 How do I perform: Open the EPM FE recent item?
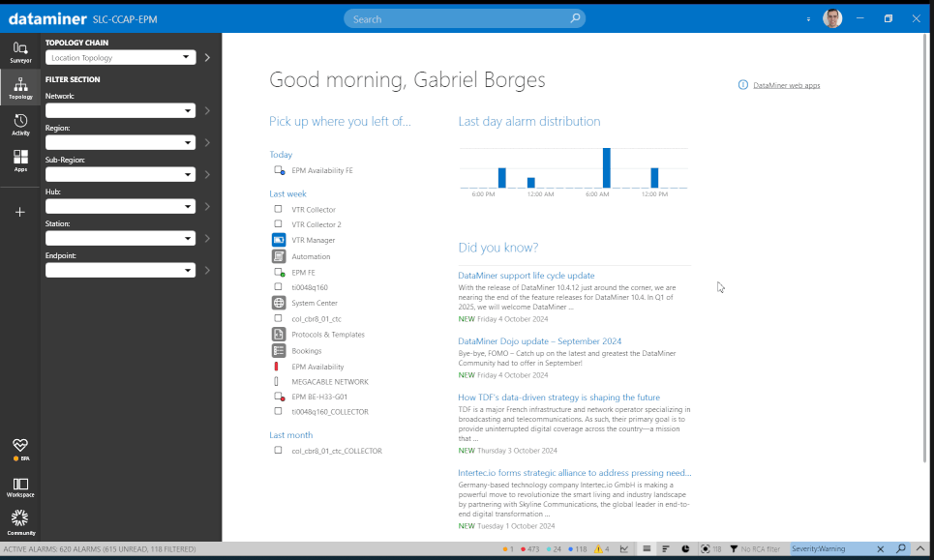[303, 272]
